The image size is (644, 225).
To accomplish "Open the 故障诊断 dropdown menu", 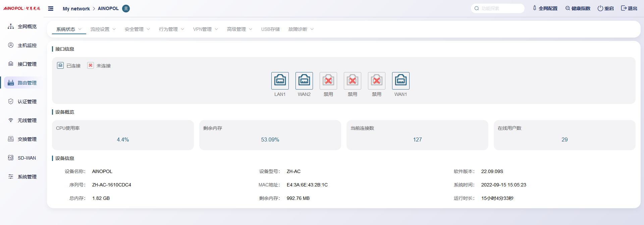I will tap(301, 29).
